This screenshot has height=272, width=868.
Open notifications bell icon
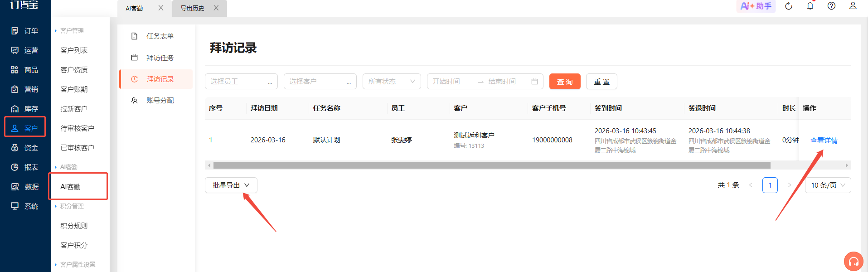tap(810, 6)
